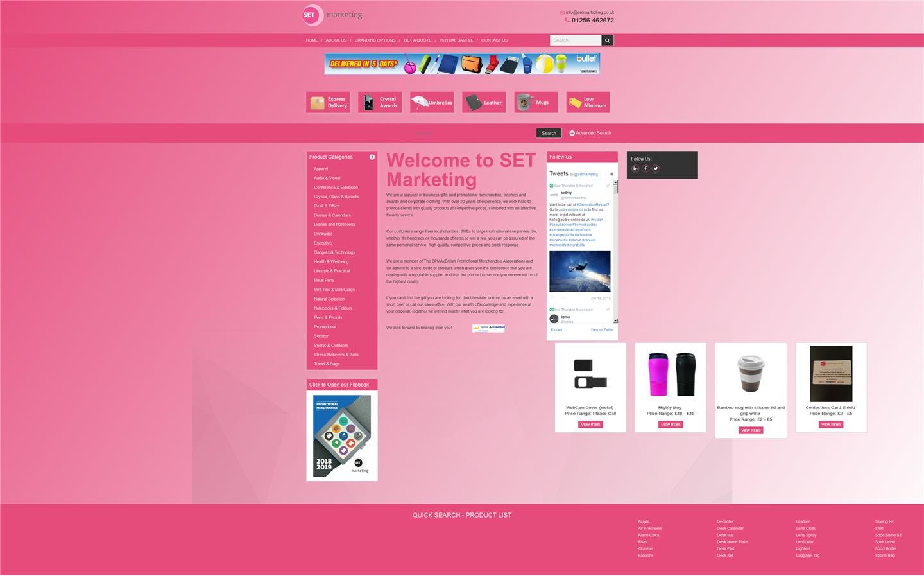Viewport: 924px width, 578px height.
Task: Click the magnifier icon next to the search box
Action: tap(606, 40)
